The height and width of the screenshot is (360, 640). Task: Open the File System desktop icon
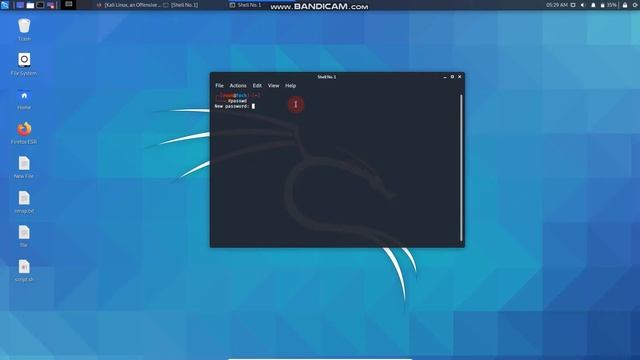pos(24,64)
